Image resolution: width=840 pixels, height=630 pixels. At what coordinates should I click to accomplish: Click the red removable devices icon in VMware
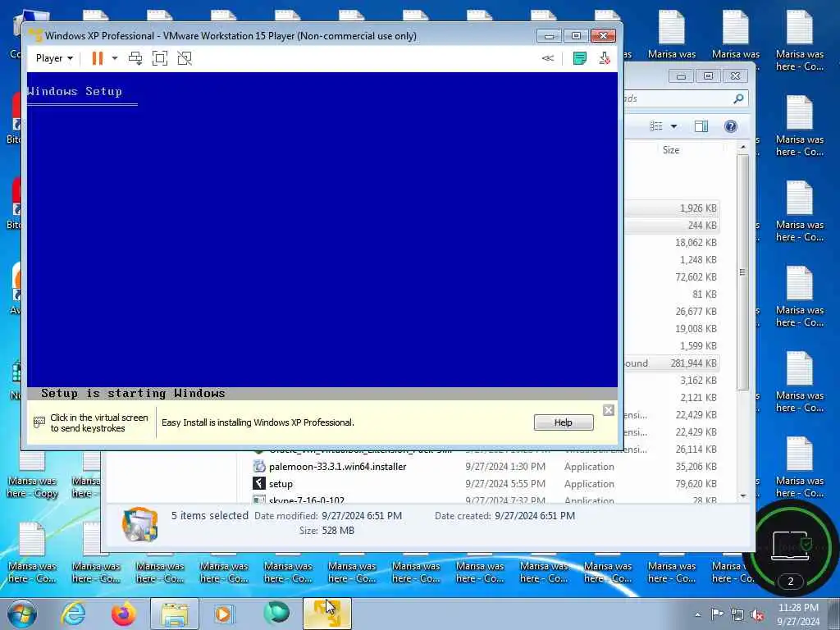click(x=605, y=58)
